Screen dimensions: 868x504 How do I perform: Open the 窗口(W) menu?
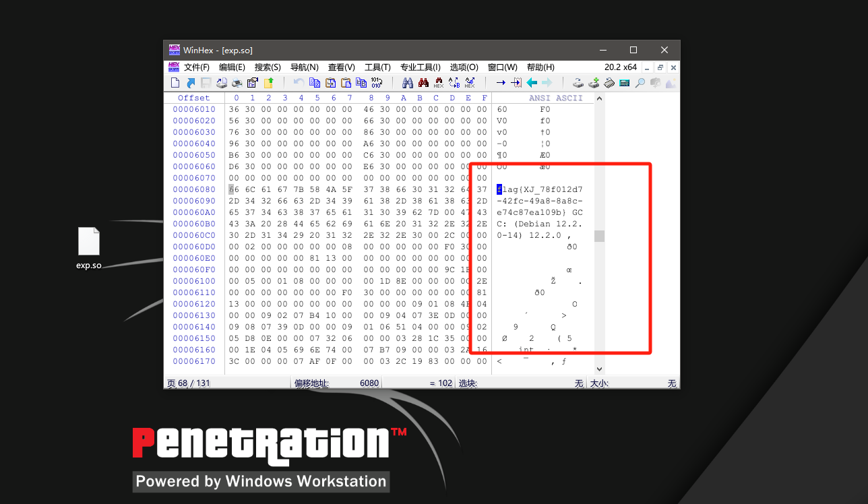click(x=503, y=67)
